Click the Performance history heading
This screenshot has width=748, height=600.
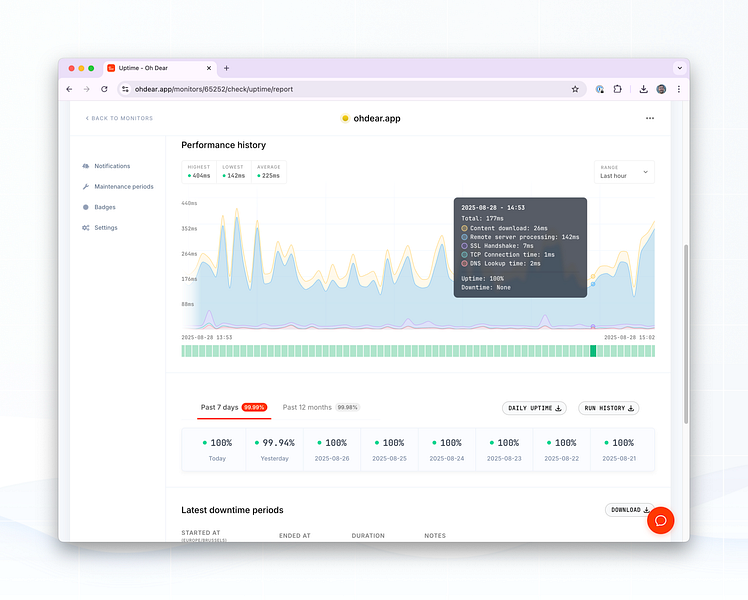coord(224,145)
